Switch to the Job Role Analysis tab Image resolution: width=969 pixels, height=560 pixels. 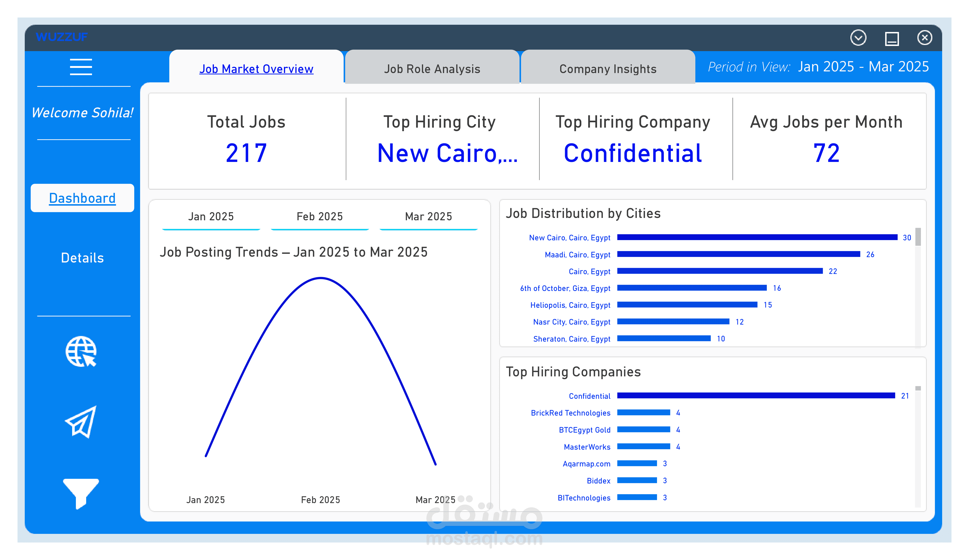(x=432, y=69)
